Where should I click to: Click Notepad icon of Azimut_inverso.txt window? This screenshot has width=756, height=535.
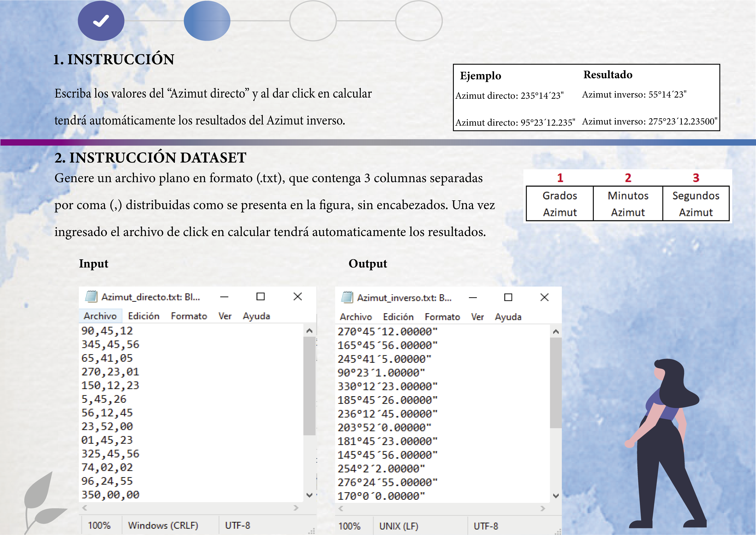tap(347, 297)
